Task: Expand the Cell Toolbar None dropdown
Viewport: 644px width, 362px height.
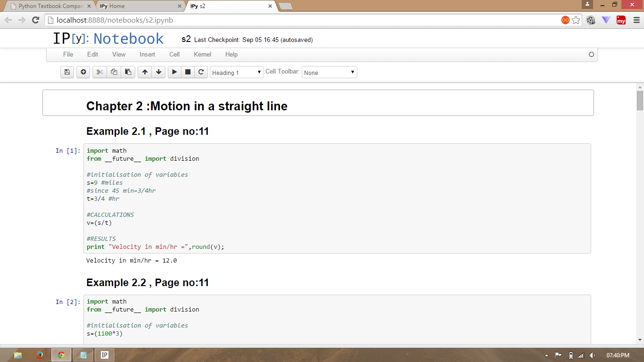Action: (329, 73)
